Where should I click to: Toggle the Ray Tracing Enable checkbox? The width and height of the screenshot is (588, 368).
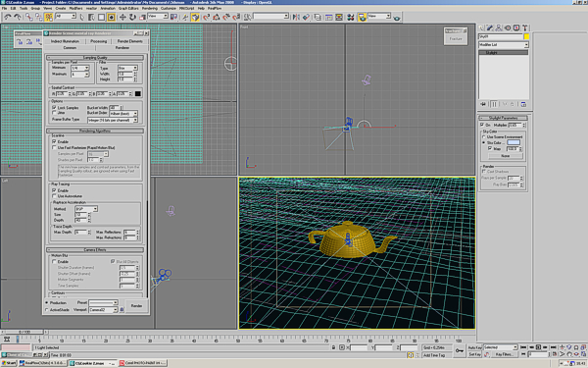point(54,190)
